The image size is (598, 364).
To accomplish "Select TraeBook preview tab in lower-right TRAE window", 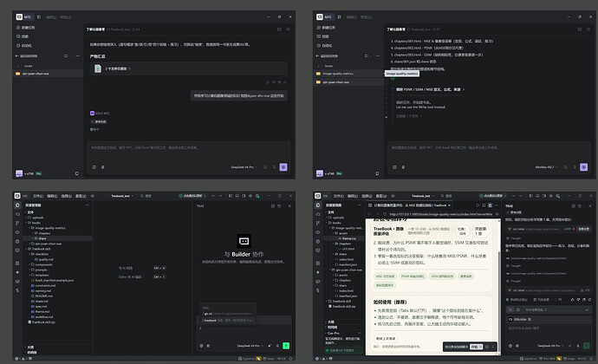I will coord(409,205).
